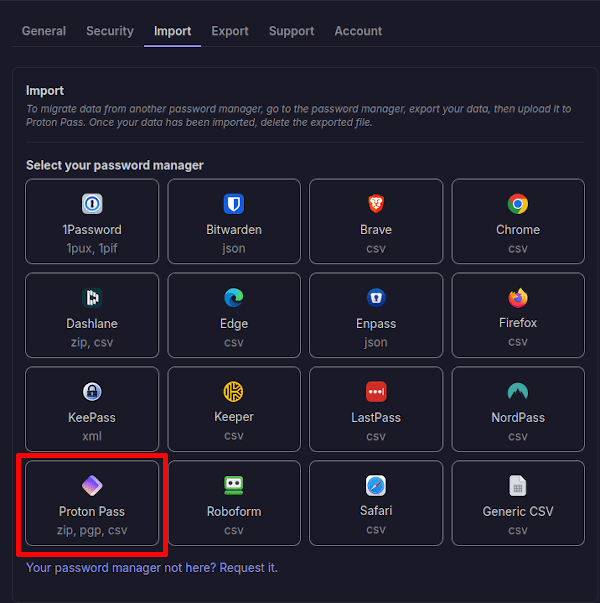Click the Proton Pass diamond icon
Image resolution: width=600 pixels, height=603 pixels.
click(92, 485)
